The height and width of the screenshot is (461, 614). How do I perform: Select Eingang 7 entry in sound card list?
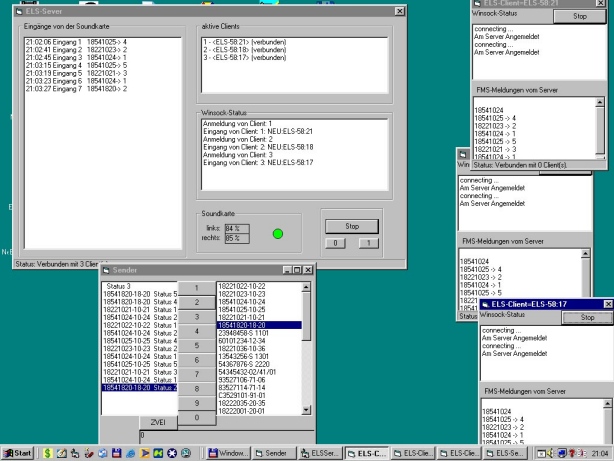[x=70, y=90]
